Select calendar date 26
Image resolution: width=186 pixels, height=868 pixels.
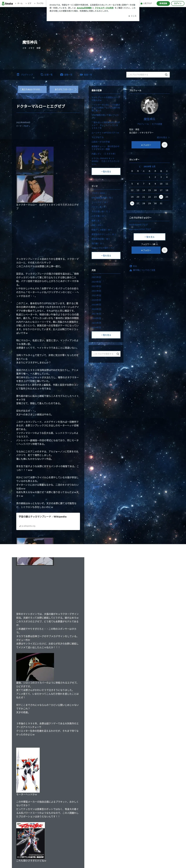(x=132, y=203)
